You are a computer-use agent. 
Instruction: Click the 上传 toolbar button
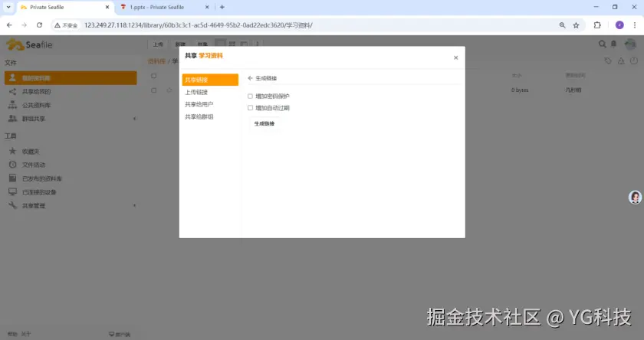(x=158, y=44)
